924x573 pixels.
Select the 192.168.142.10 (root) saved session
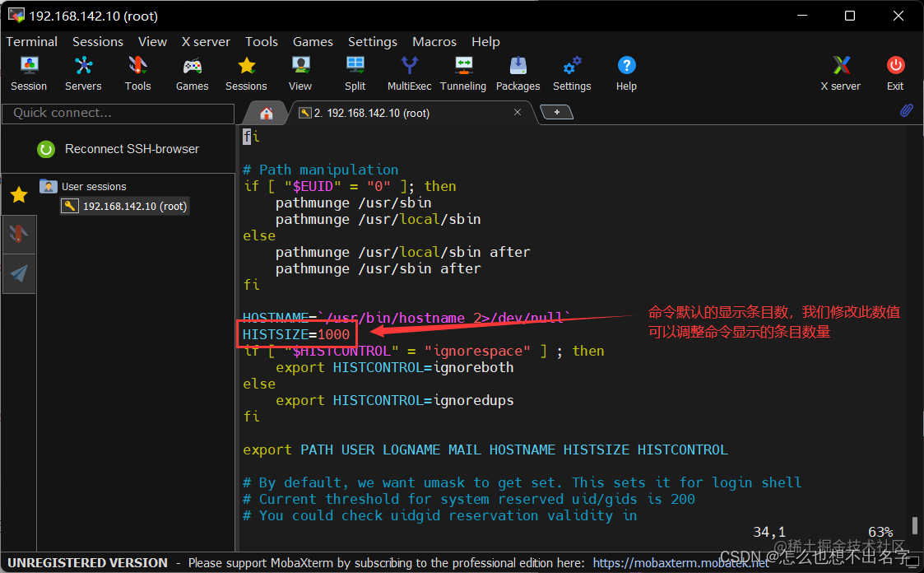click(125, 207)
